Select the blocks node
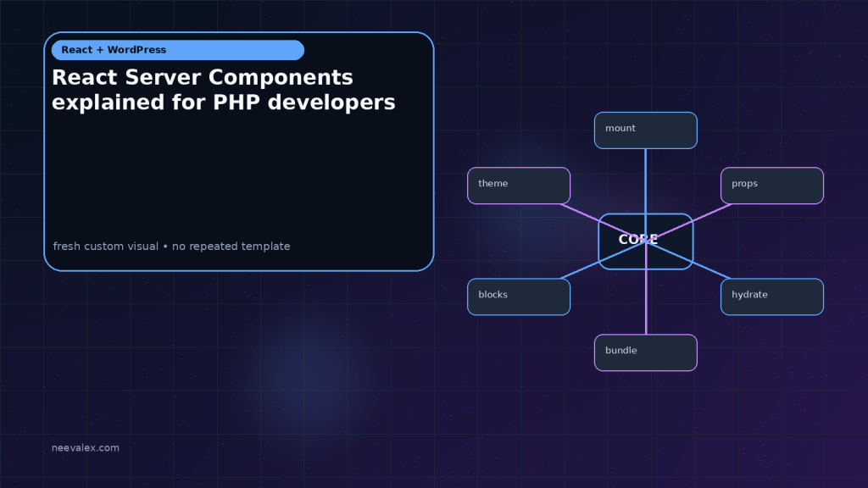The height and width of the screenshot is (488, 868). (519, 297)
